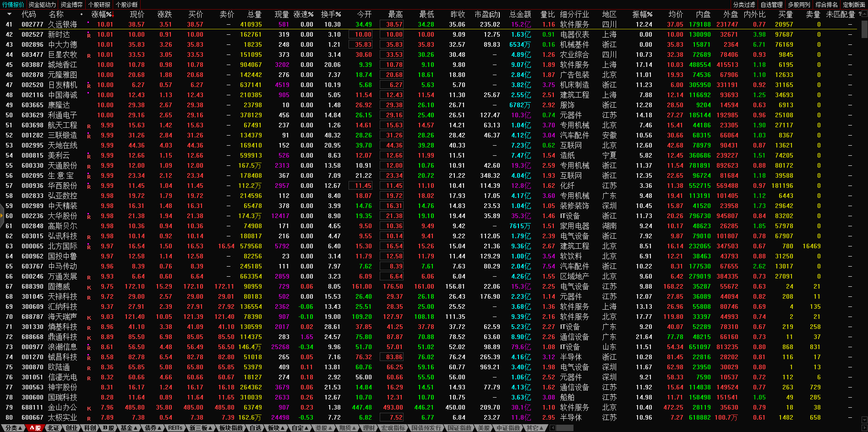Click the scroll-down arrow at bottom right
Image resolution: width=868 pixels, height=432 pixels.
pos(864,419)
